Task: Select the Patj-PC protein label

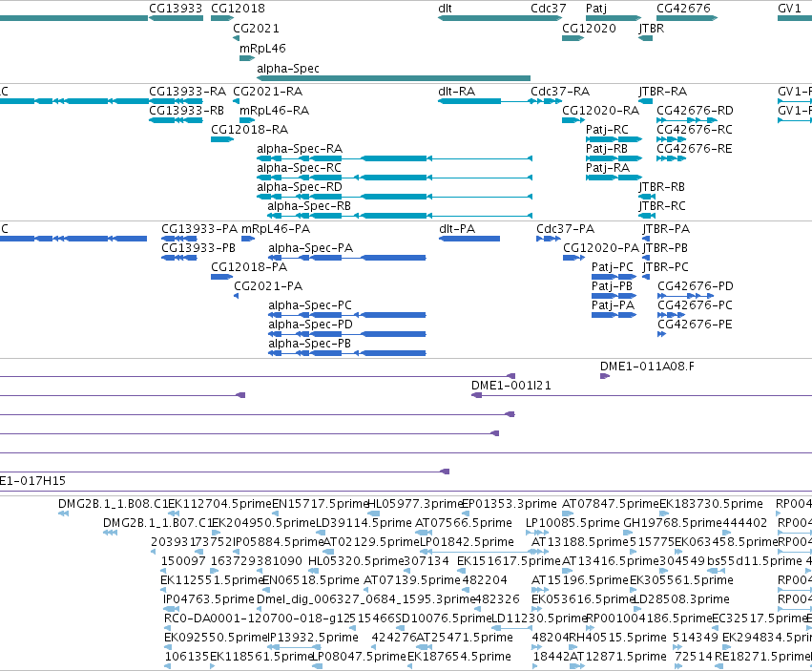Action: [613, 267]
